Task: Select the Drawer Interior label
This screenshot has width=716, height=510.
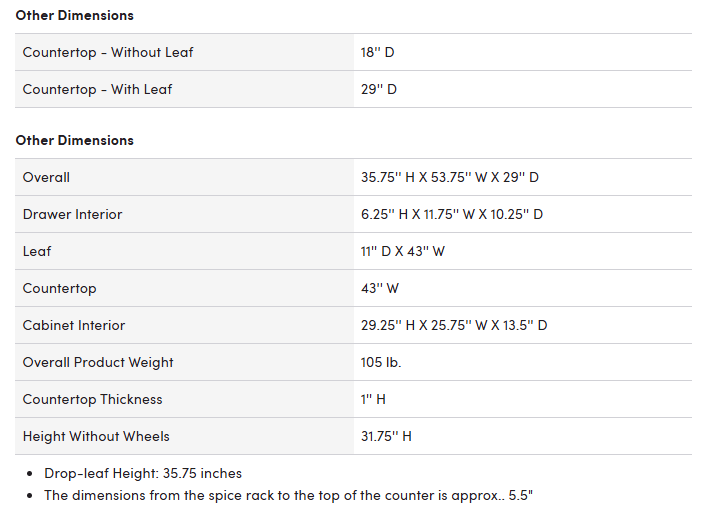Action: point(73,215)
